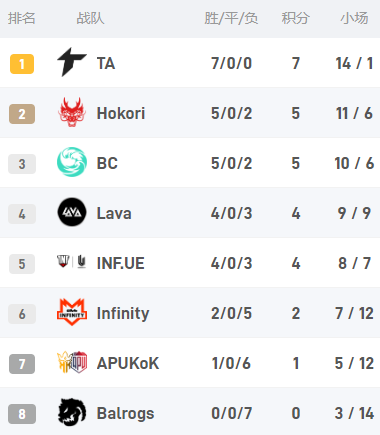Click the 排名 column header

22,18
